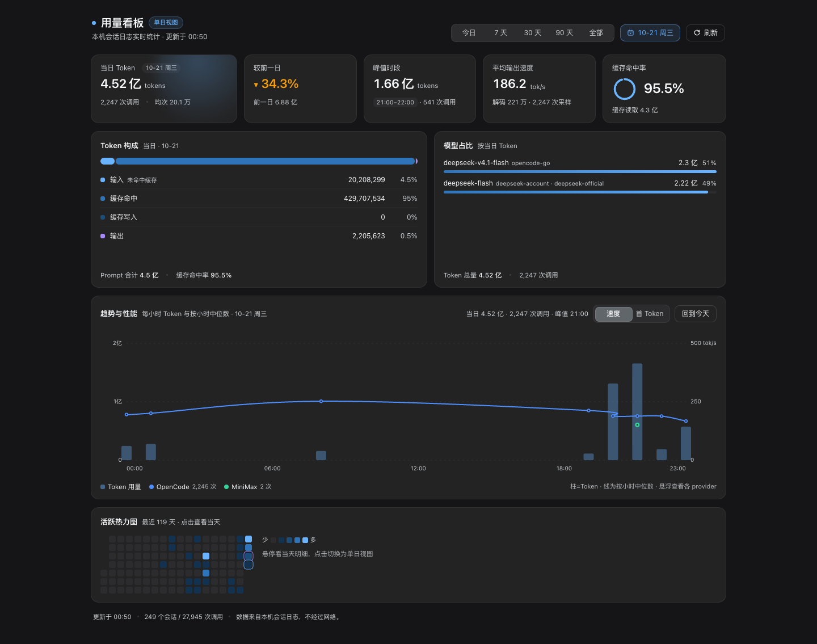The width and height of the screenshot is (817, 644).
Task: Toggle the MiniMax legend series
Action: pos(248,487)
